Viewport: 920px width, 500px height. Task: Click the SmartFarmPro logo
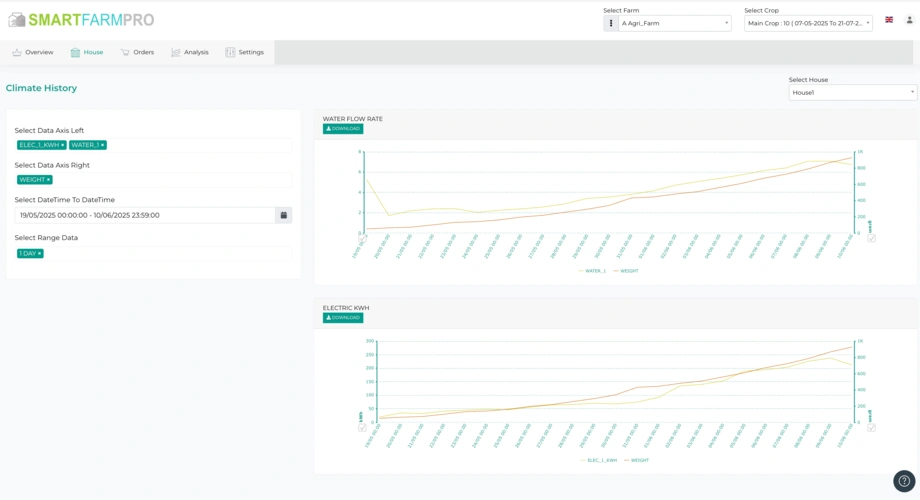[x=81, y=20]
